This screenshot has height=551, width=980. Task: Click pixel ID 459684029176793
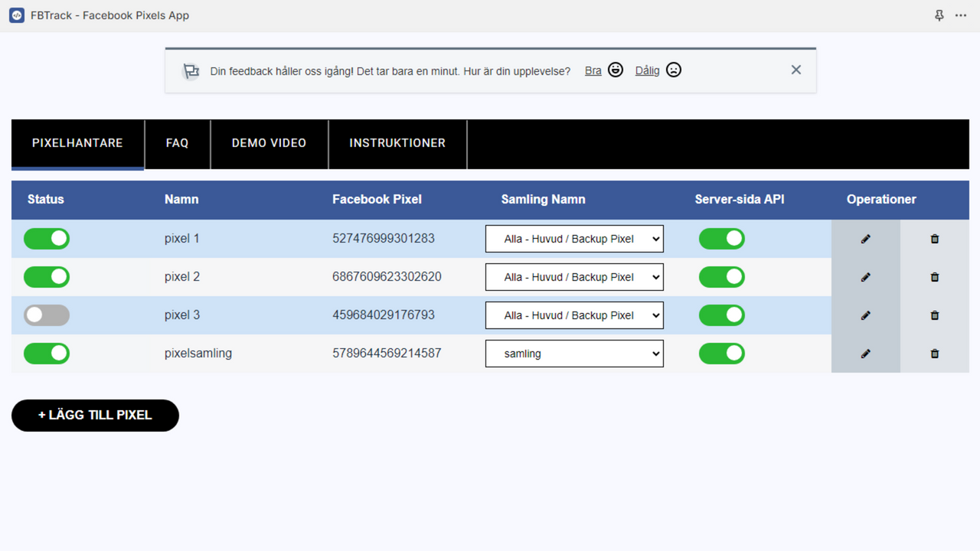[384, 315]
